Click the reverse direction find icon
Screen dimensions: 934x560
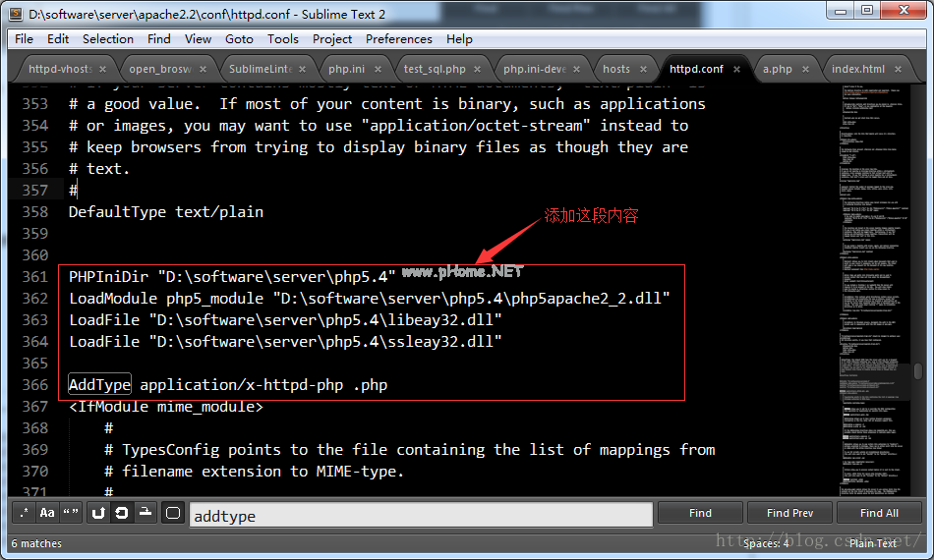pos(98,513)
